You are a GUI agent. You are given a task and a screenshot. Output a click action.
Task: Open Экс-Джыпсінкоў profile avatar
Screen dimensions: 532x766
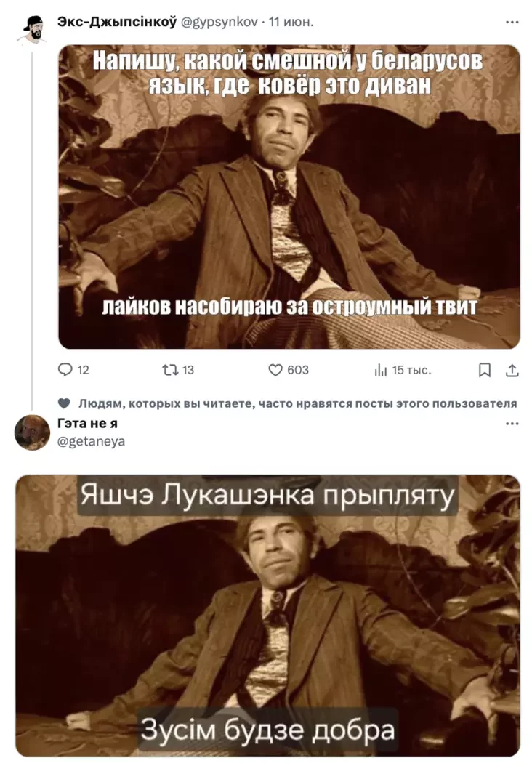click(x=32, y=29)
